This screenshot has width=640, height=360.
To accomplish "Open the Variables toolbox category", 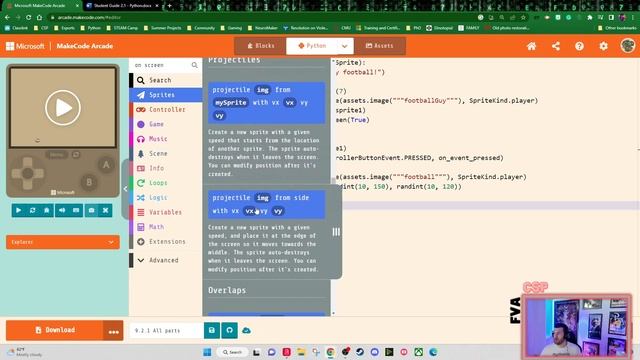I will tap(165, 212).
